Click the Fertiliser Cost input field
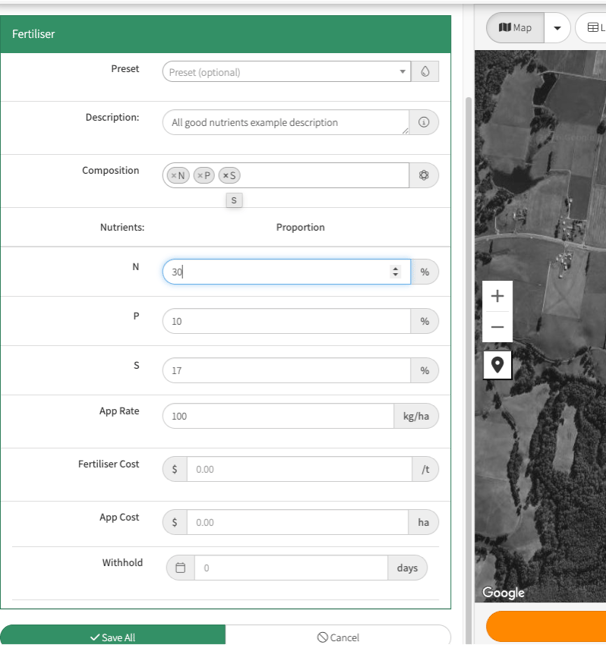The height and width of the screenshot is (645, 606). [298, 469]
